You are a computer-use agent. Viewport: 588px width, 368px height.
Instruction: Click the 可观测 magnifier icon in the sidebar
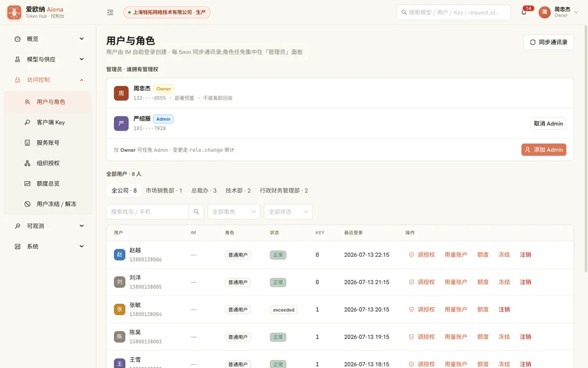18,226
